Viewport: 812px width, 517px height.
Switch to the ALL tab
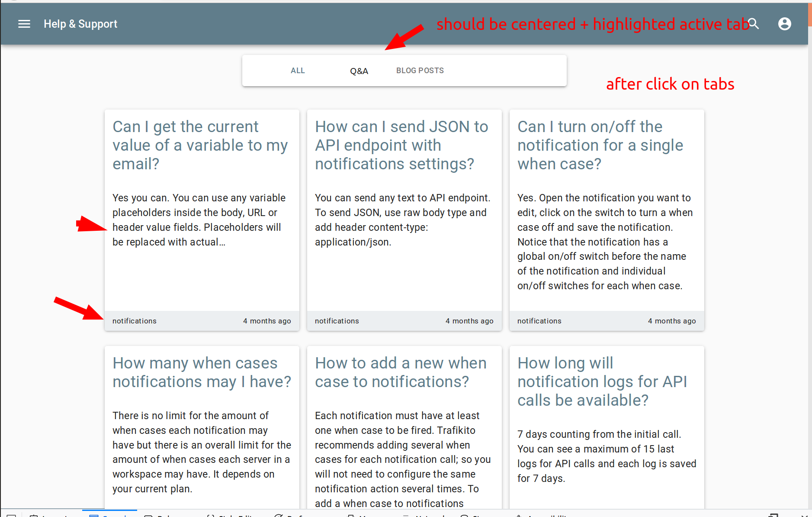(x=298, y=71)
